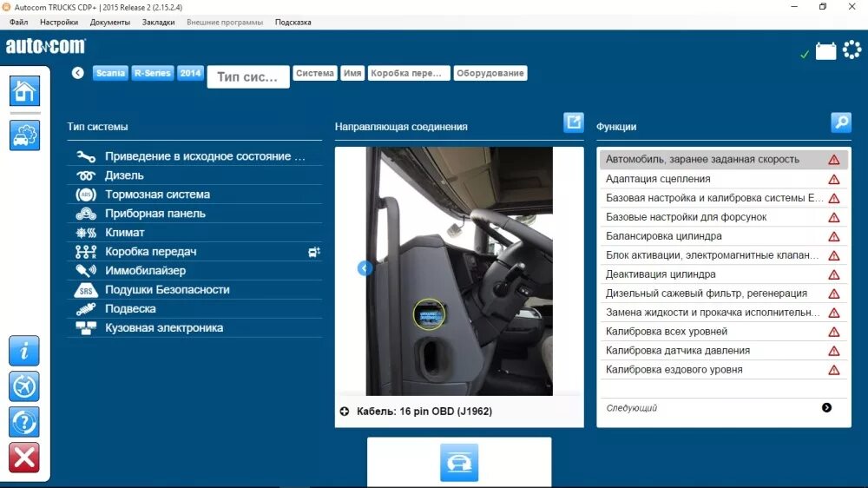
Task: Click the immobilizer key icon
Action: (x=86, y=271)
